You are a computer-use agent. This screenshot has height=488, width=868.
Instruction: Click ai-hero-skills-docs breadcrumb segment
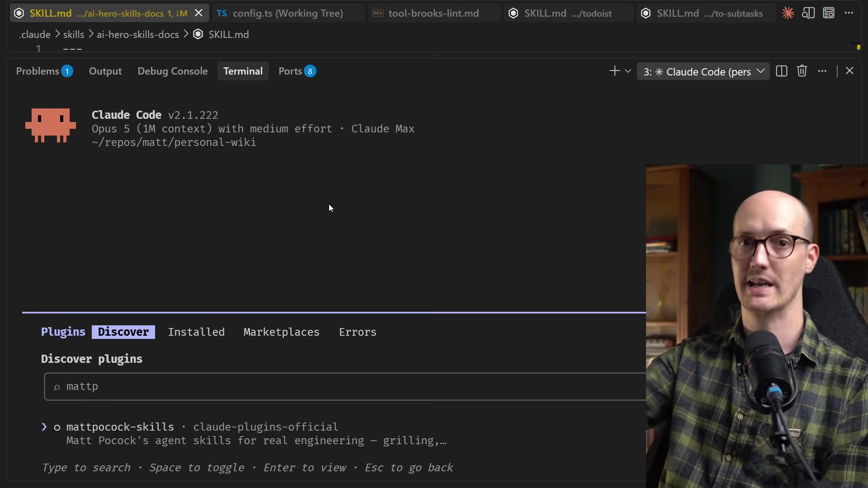[138, 34]
